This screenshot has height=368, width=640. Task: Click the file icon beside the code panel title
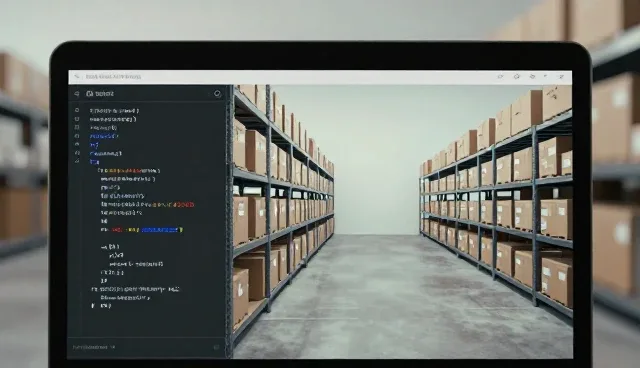click(x=89, y=93)
